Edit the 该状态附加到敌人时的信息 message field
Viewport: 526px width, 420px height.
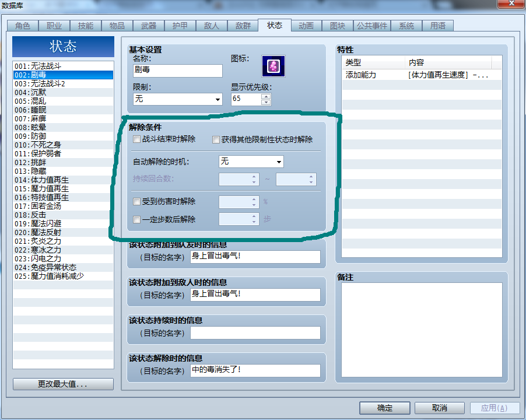coord(255,295)
